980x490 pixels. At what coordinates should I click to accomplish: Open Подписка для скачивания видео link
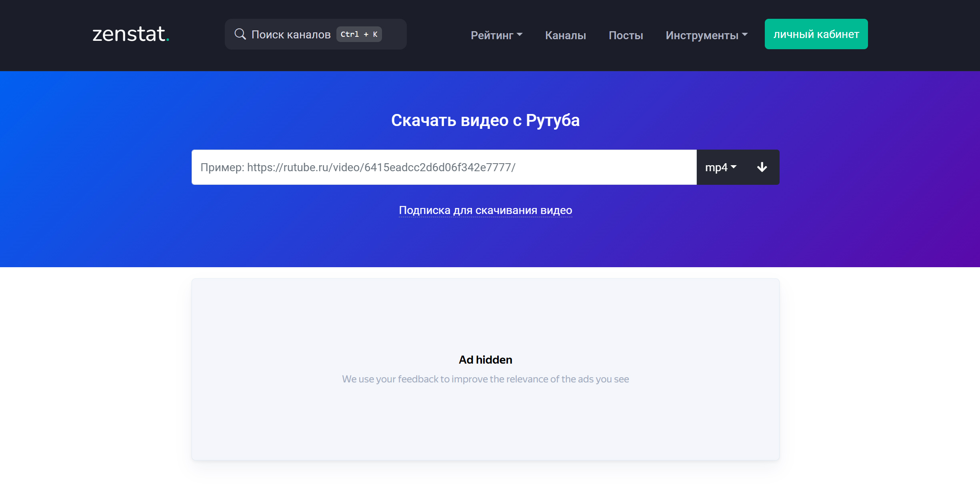click(x=485, y=210)
